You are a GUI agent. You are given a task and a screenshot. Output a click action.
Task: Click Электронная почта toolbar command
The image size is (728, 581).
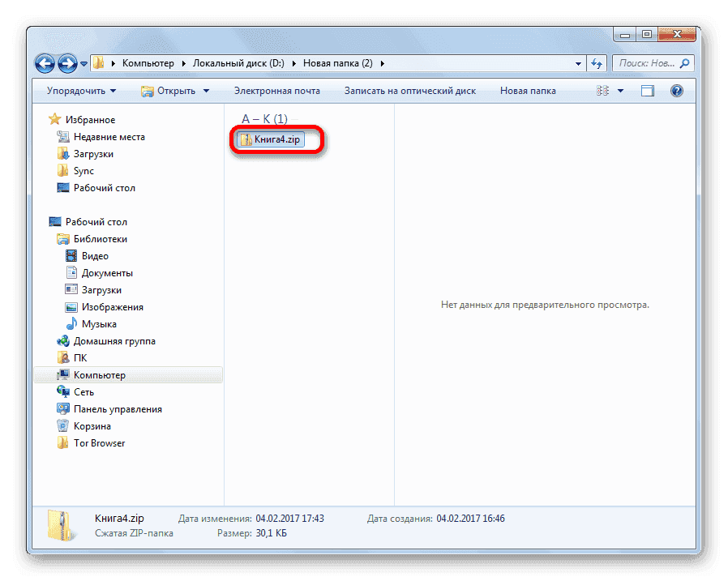276,91
